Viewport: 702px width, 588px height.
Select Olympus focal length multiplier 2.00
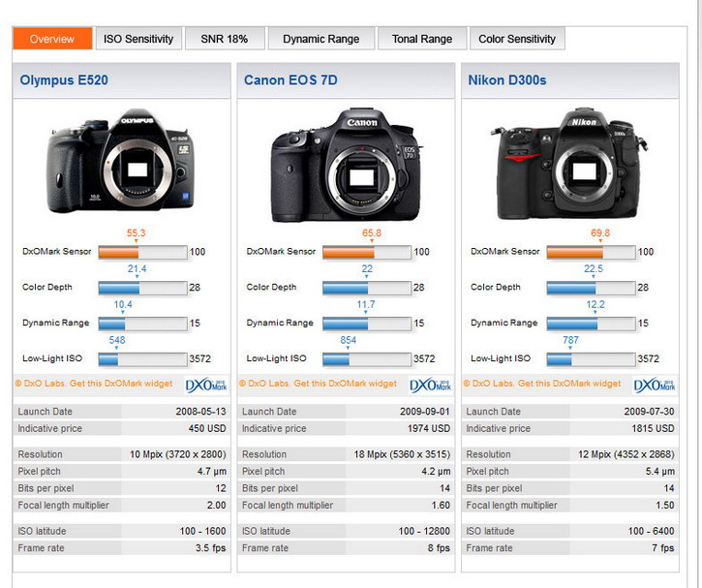click(x=216, y=505)
